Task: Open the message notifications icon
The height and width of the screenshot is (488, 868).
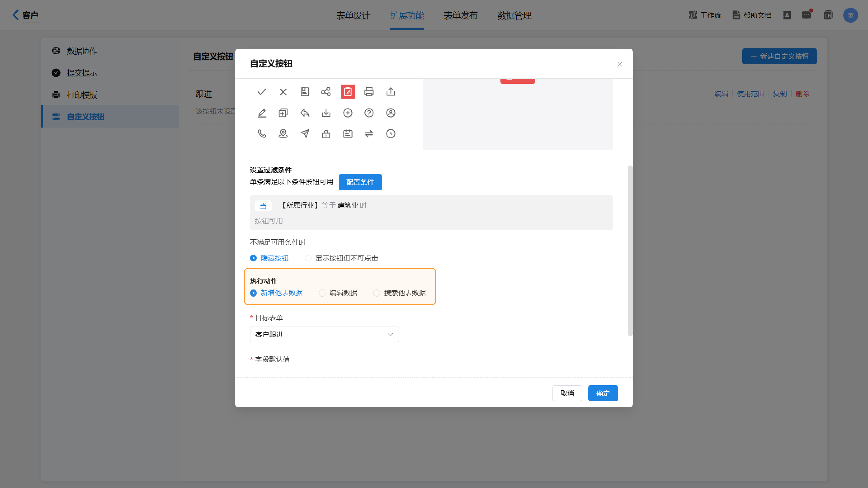Action: coord(806,15)
